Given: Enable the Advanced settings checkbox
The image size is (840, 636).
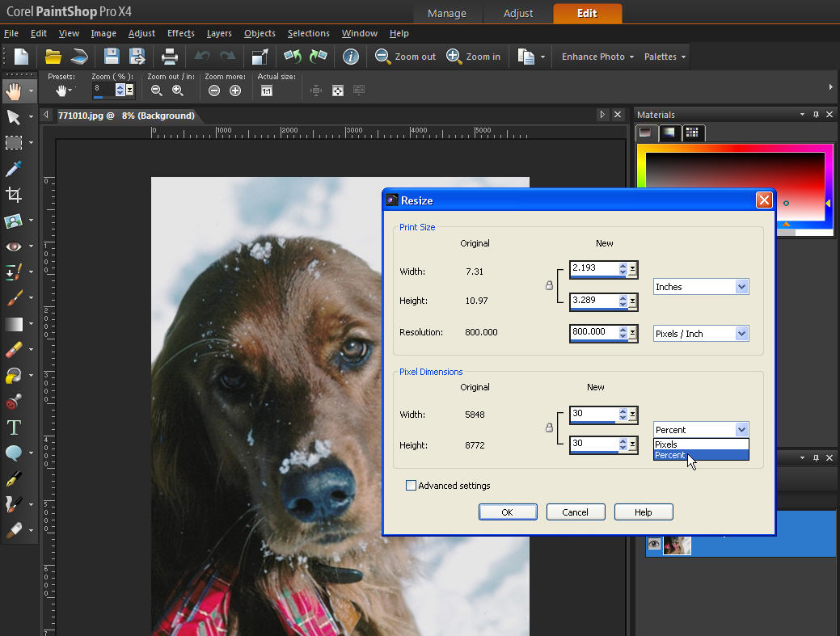Looking at the screenshot, I should pyautogui.click(x=412, y=486).
